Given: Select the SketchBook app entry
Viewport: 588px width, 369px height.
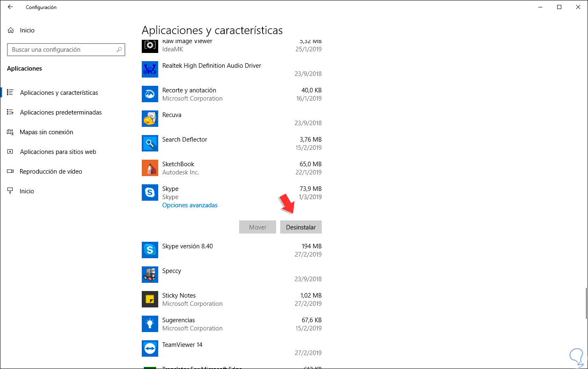Looking at the screenshot, I should pos(232,168).
